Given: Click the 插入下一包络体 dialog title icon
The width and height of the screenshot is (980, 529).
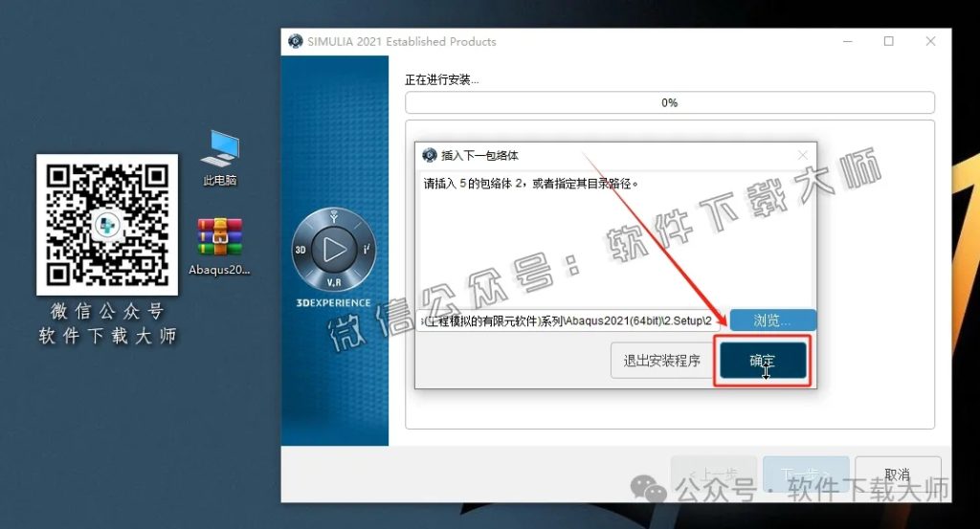Looking at the screenshot, I should click(430, 155).
